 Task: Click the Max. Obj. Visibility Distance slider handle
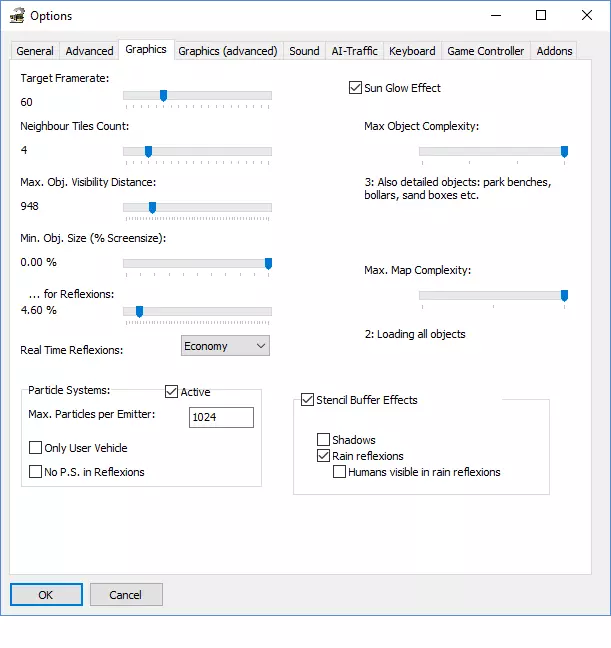pyautogui.click(x=152, y=207)
